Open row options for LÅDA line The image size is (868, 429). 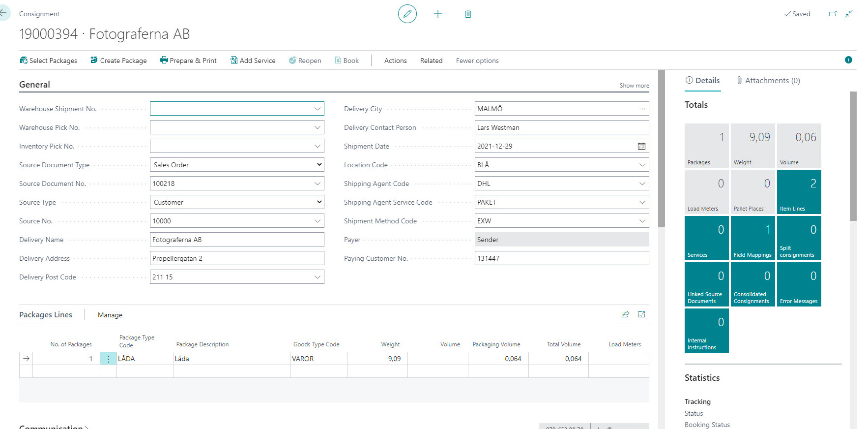click(x=108, y=359)
